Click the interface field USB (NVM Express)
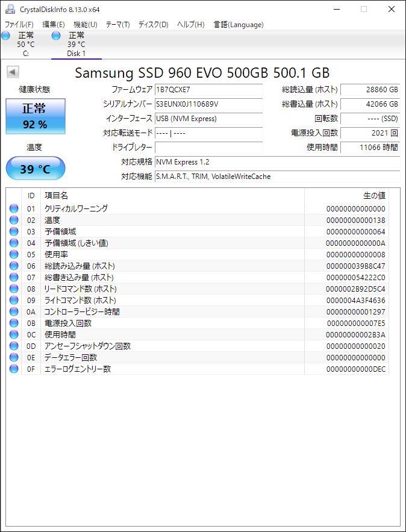The width and height of the screenshot is (406, 532). click(x=208, y=119)
